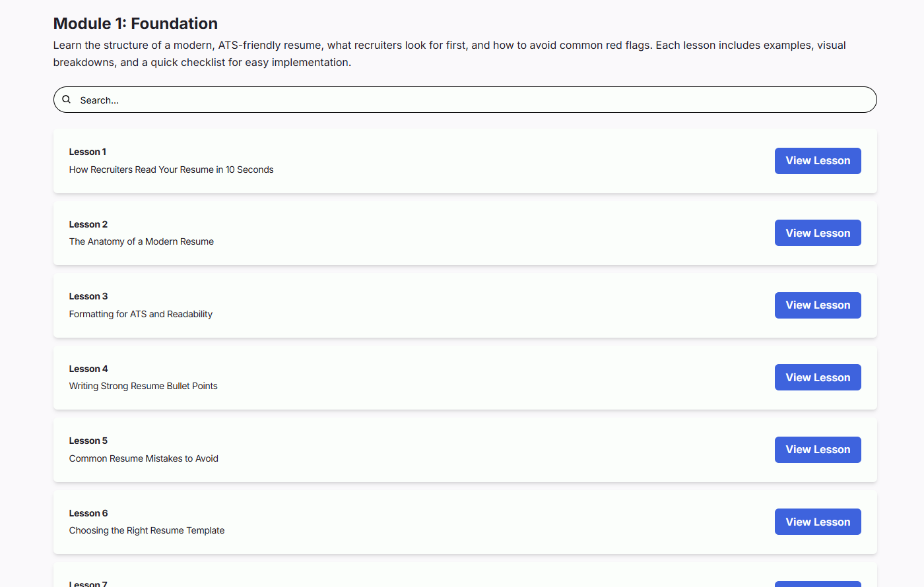This screenshot has width=924, height=587.
Task: Click the Lesson 3 label
Action: pyautogui.click(x=88, y=296)
